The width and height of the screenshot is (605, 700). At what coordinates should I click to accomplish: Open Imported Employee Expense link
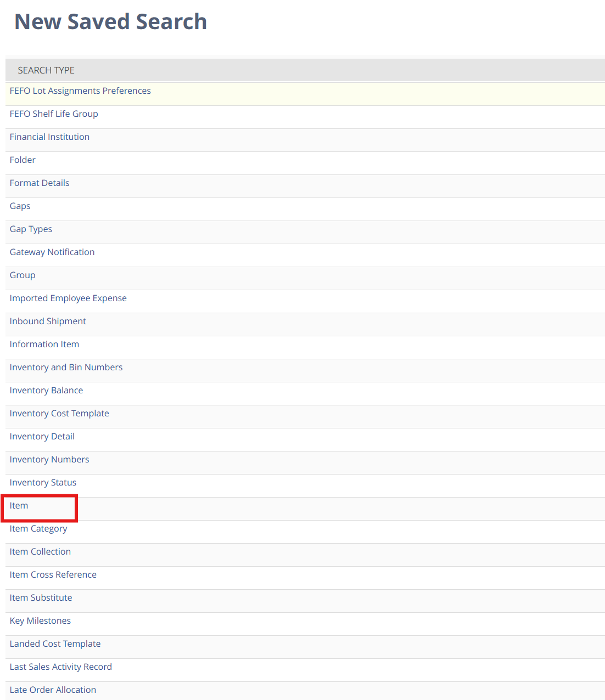pos(68,298)
